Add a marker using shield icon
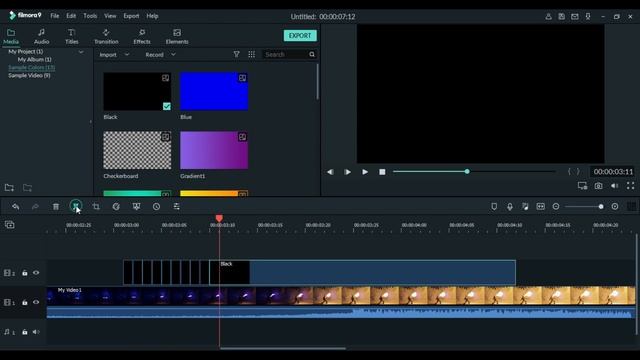Viewport: 640px width, 360px height. 494,207
